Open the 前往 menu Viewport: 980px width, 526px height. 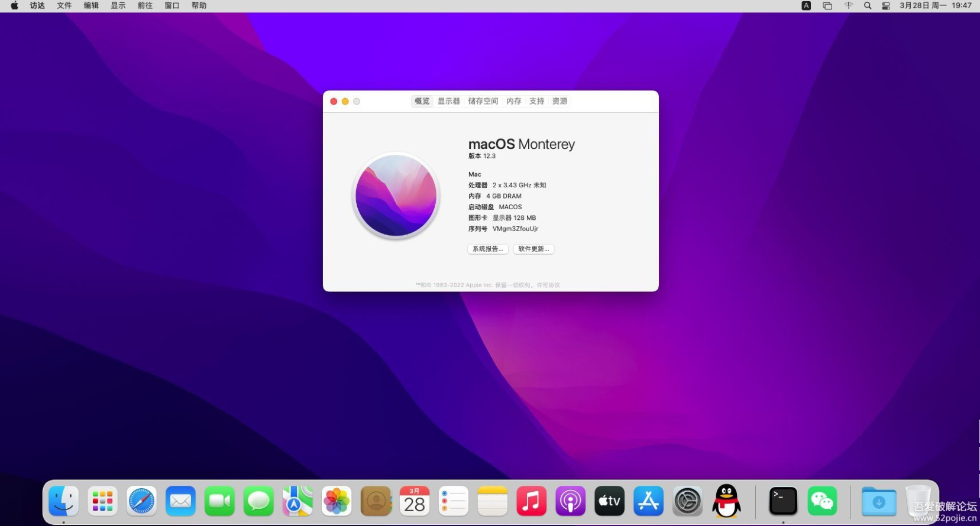[x=145, y=6]
